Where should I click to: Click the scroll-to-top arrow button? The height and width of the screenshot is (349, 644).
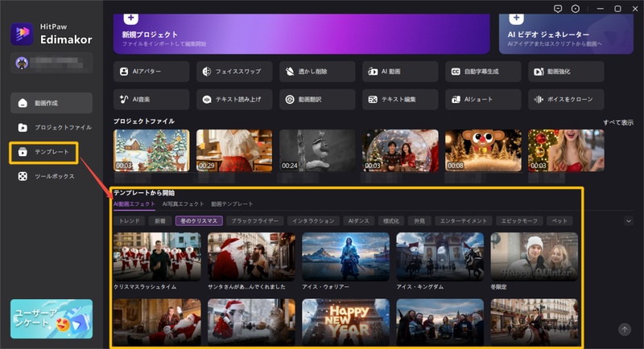pos(625,330)
